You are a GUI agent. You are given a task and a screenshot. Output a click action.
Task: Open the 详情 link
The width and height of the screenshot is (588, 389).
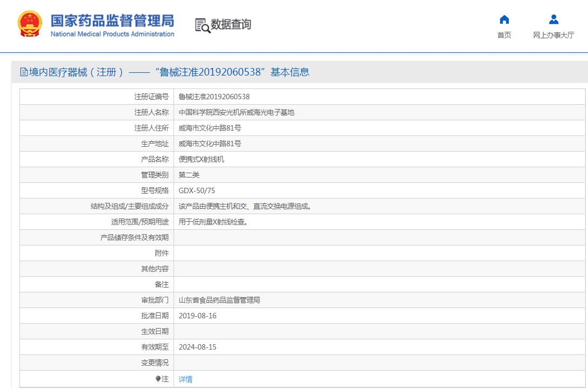(x=185, y=379)
